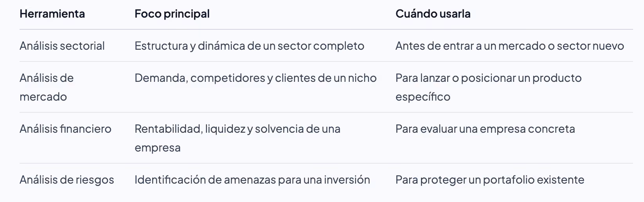Viewport: 644px width, 202px height.
Task: Click the Foco principal column header
Action: (x=172, y=14)
